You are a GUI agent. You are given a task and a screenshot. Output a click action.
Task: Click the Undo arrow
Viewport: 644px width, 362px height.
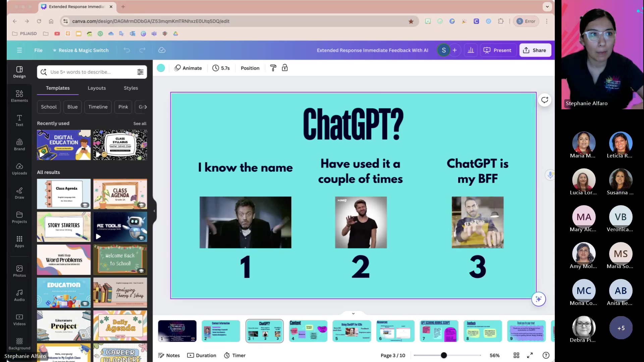pos(127,50)
